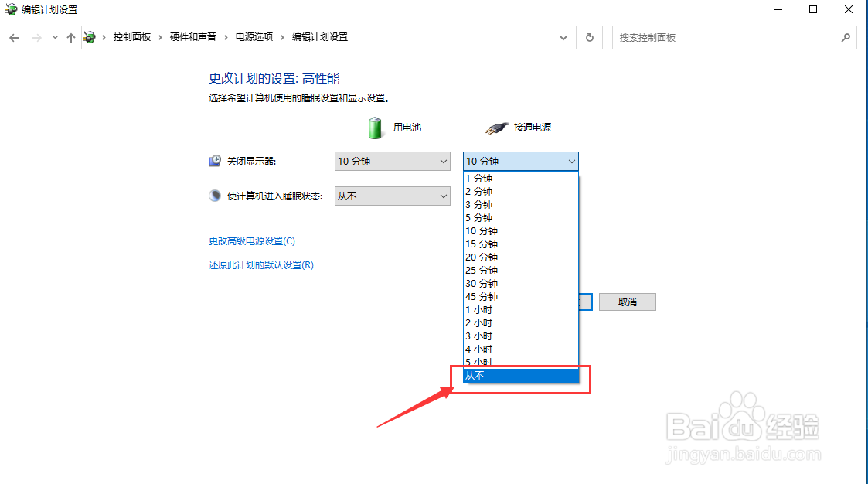Click the battery icon above 用电池 column
This screenshot has width=868, height=484.
[x=375, y=128]
